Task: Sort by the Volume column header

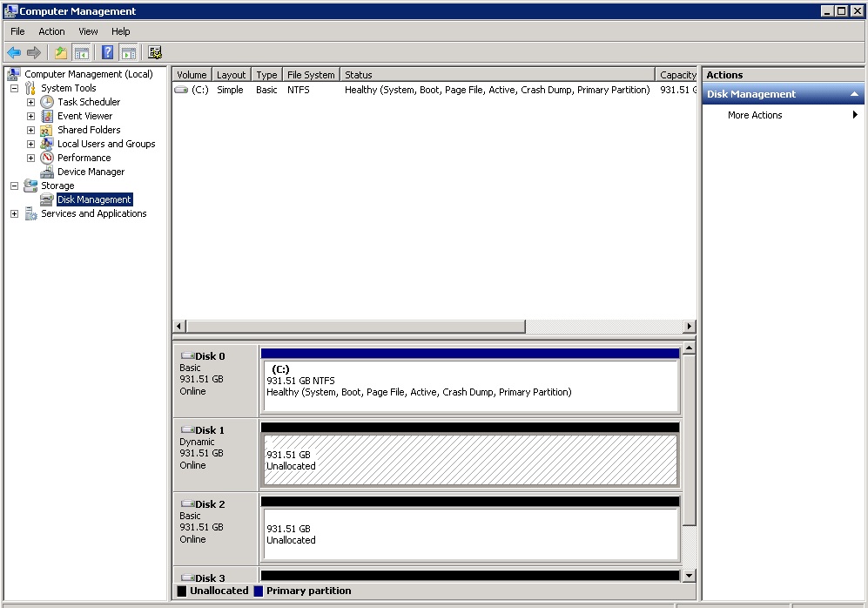Action: coord(192,75)
